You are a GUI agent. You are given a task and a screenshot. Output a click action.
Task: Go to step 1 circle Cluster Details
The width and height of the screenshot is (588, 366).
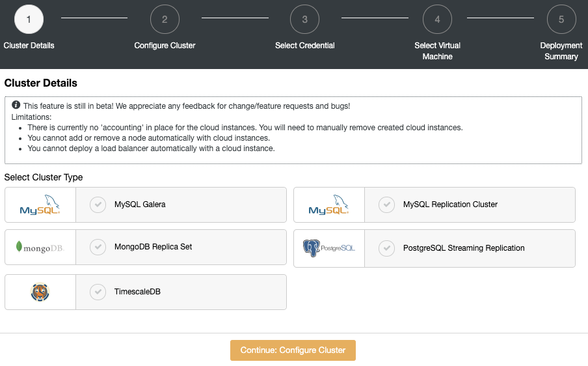pos(29,19)
